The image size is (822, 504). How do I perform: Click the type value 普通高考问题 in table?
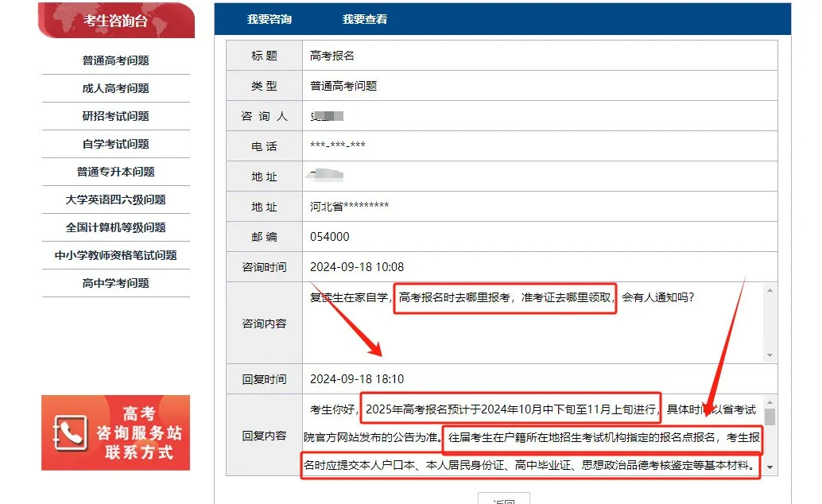[x=343, y=86]
